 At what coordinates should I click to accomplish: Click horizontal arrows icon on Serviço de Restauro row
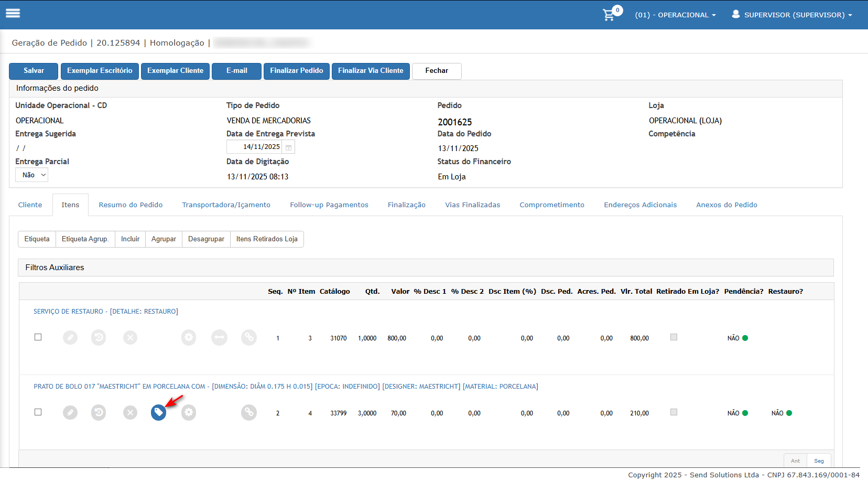[219, 338]
